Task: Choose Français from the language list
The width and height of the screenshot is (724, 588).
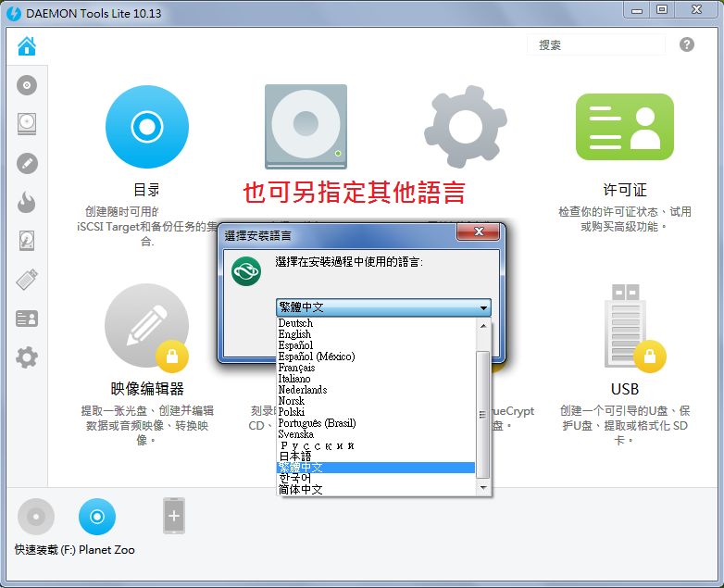Action: [376, 368]
